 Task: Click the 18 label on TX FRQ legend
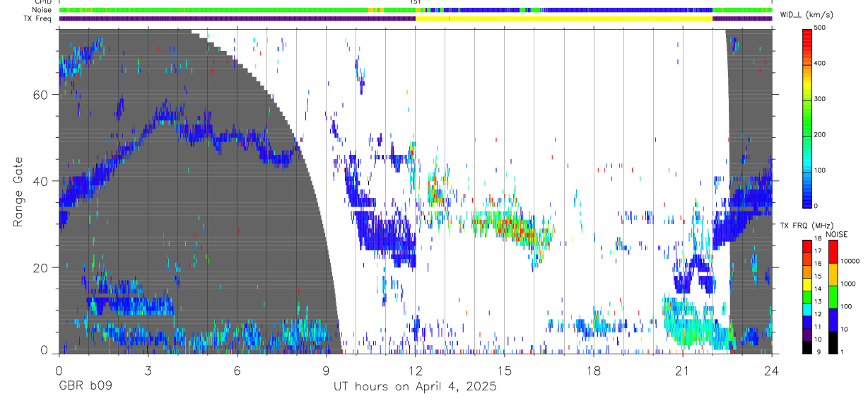point(818,238)
